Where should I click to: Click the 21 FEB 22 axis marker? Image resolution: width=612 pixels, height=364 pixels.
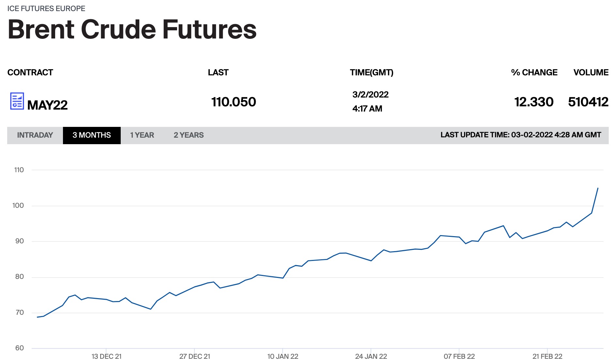click(547, 356)
